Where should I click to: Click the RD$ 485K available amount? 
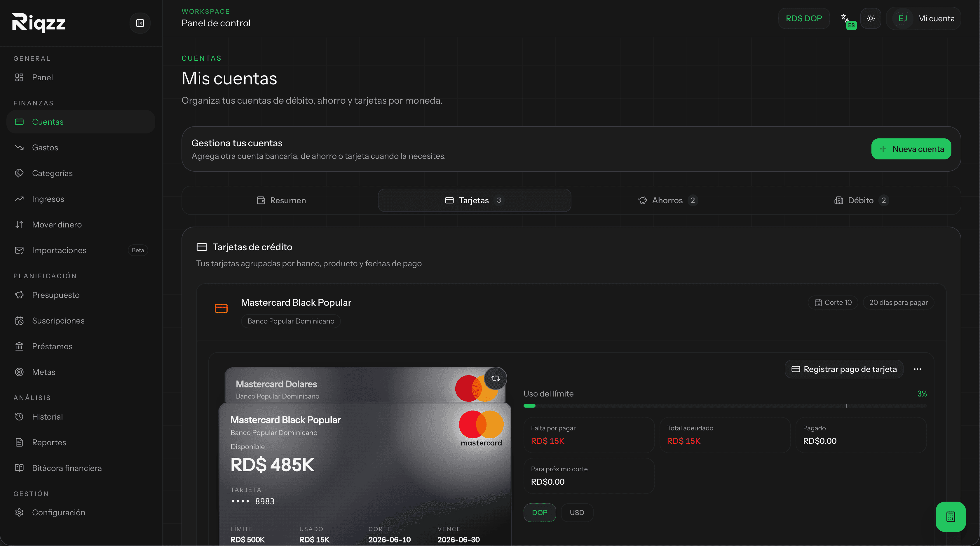[x=272, y=465]
